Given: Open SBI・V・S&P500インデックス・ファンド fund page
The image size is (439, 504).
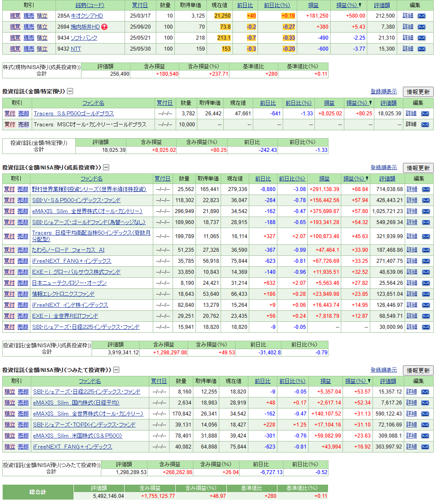Looking at the screenshot, I should 76,200.
